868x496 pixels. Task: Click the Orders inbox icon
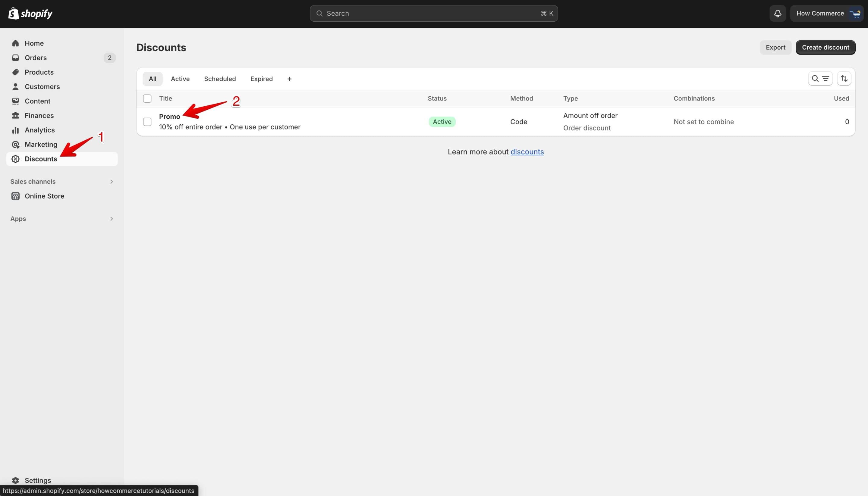[15, 58]
